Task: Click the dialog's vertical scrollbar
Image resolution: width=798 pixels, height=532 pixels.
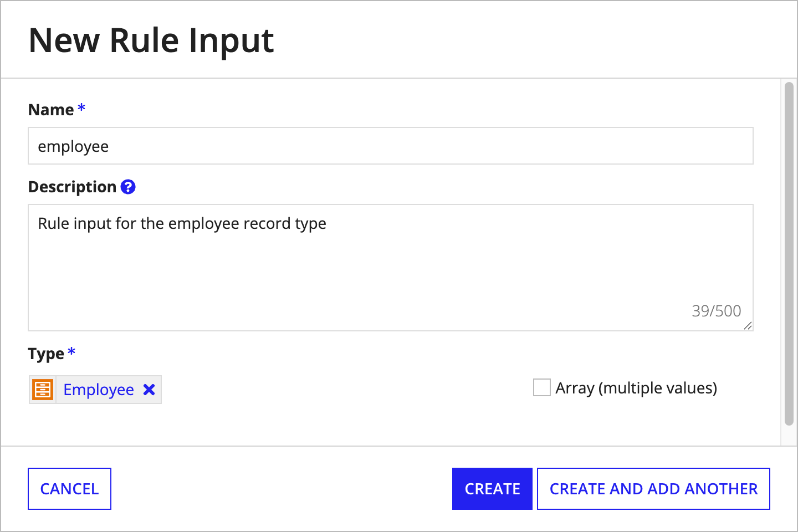Action: 789,254
